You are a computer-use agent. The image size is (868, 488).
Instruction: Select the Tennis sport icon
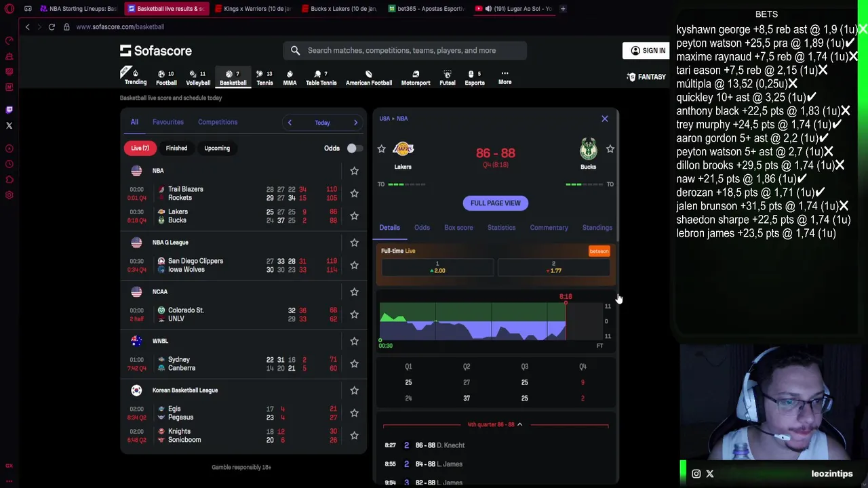point(264,77)
